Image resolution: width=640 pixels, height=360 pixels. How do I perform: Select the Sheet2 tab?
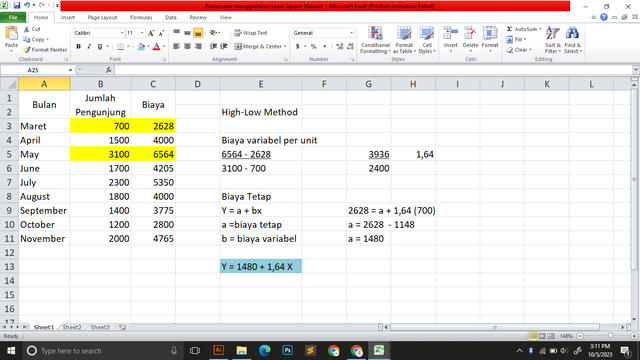72,327
